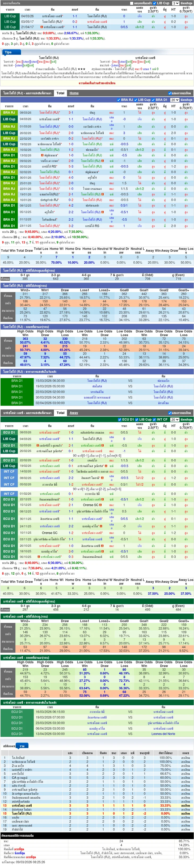Click the BRA D1 badge dated 13/02/26
194x868 pixels.
click(10, 155)
